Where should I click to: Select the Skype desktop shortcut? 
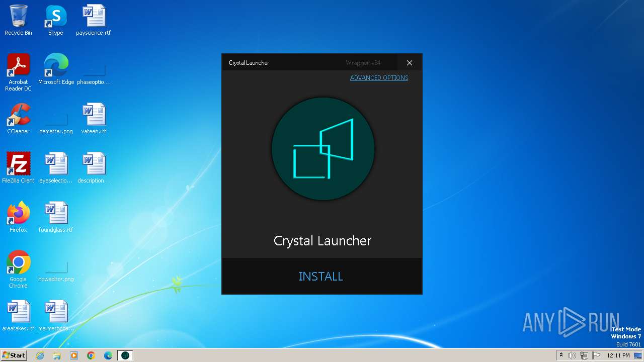[56, 20]
